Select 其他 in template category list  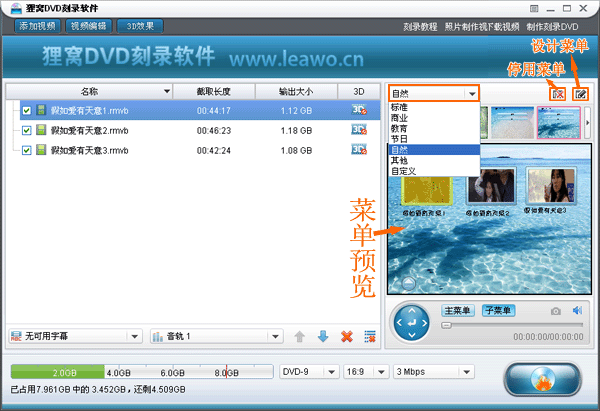[434, 160]
